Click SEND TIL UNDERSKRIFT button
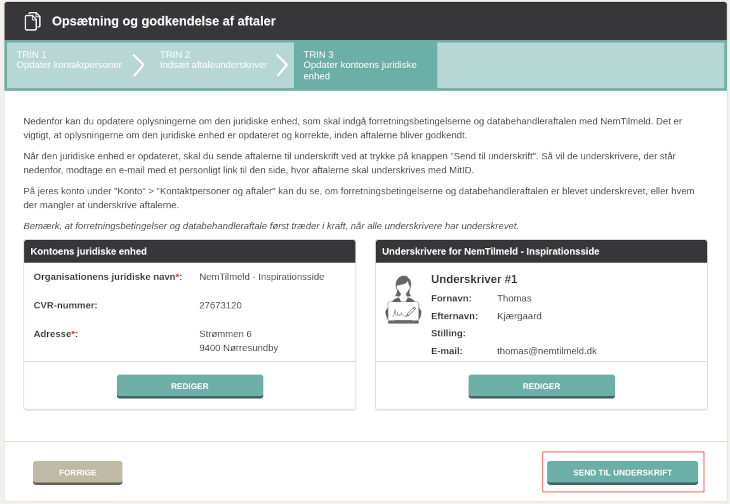Screen dimensions: 730x504 pos(622,473)
